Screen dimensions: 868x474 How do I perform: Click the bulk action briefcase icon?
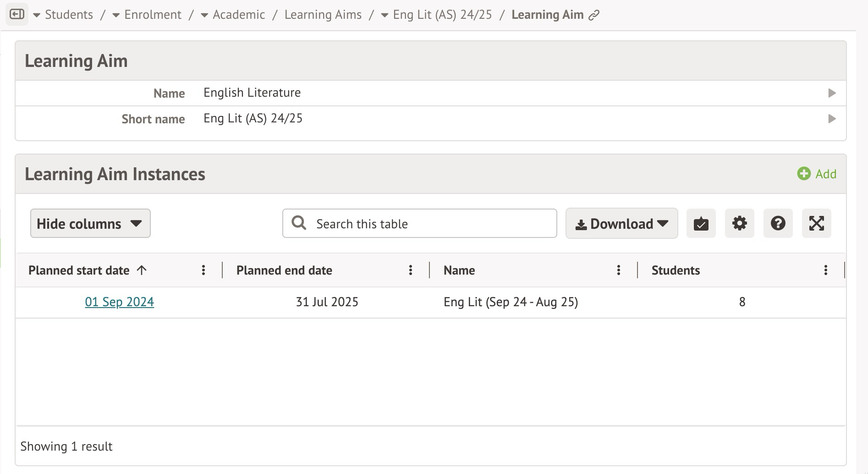click(x=701, y=224)
